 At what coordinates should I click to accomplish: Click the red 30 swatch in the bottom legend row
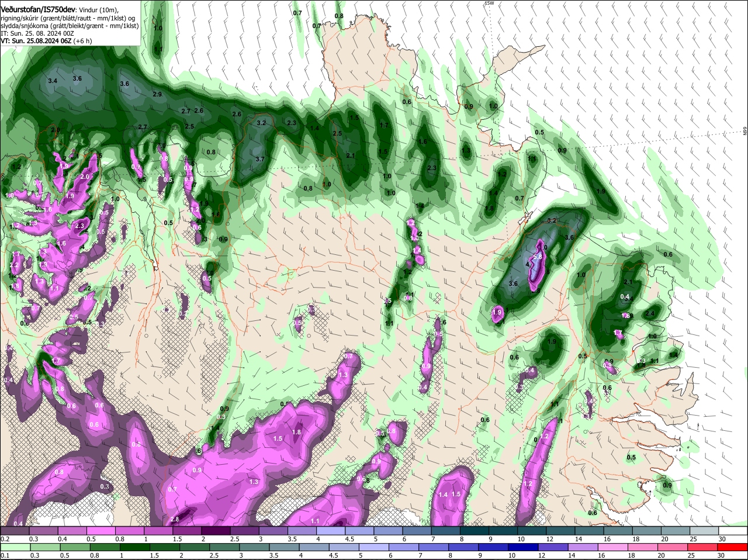pos(733,547)
